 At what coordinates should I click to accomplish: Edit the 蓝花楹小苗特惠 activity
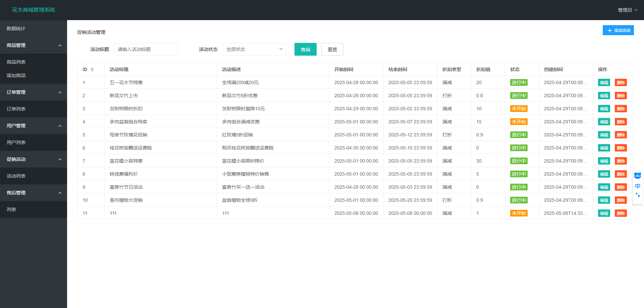coord(604,161)
